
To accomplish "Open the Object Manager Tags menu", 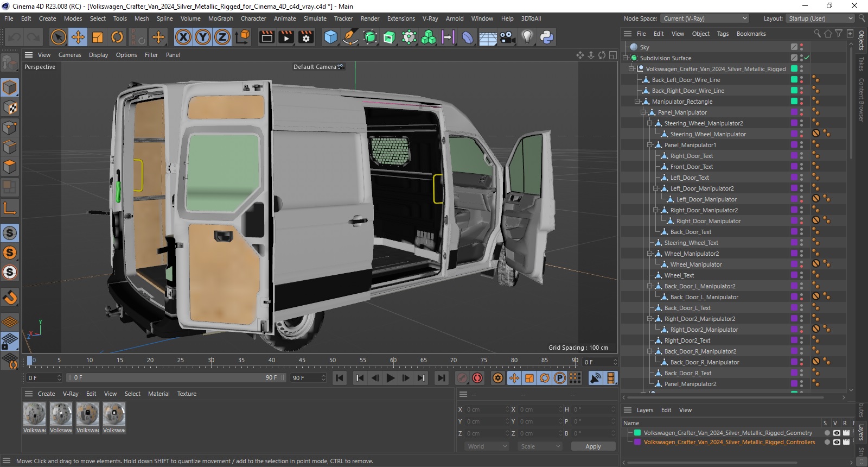I will coord(723,34).
